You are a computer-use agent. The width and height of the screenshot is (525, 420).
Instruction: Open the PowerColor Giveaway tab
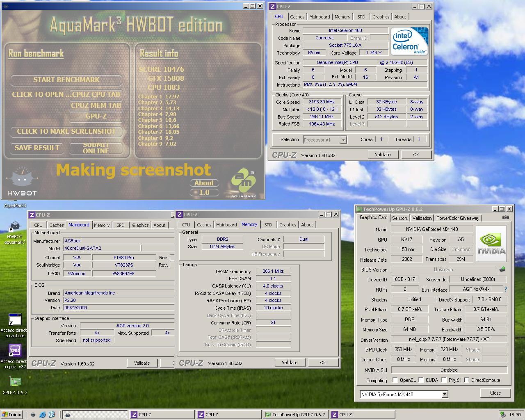click(x=458, y=218)
